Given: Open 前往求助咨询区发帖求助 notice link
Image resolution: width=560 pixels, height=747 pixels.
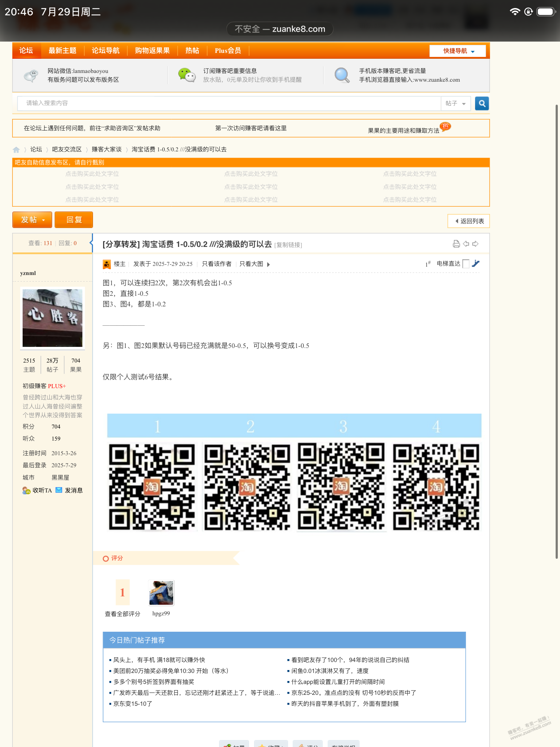Looking at the screenshot, I should coord(92,128).
